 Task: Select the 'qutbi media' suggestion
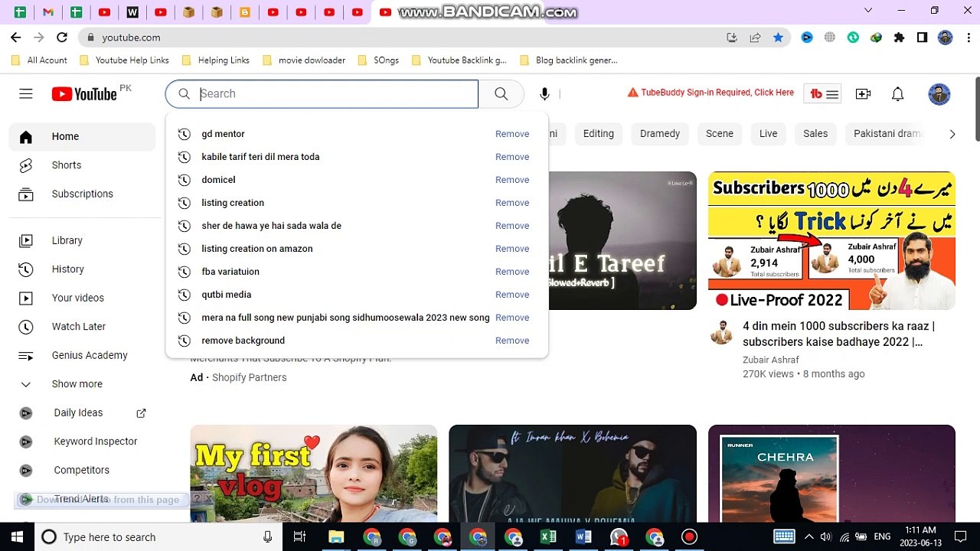226,295
